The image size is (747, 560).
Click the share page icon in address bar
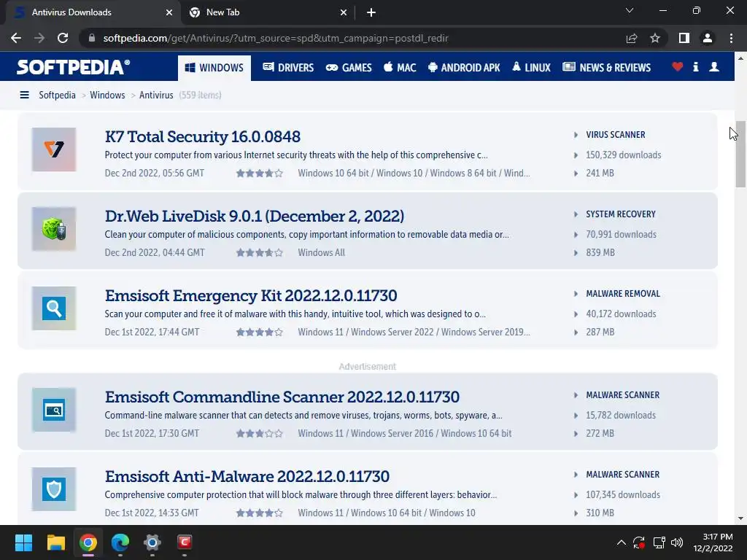tap(632, 38)
